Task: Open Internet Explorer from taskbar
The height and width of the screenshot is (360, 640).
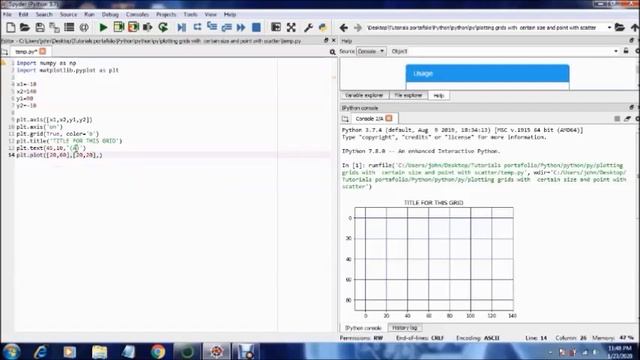Action: pyautogui.click(x=40, y=351)
